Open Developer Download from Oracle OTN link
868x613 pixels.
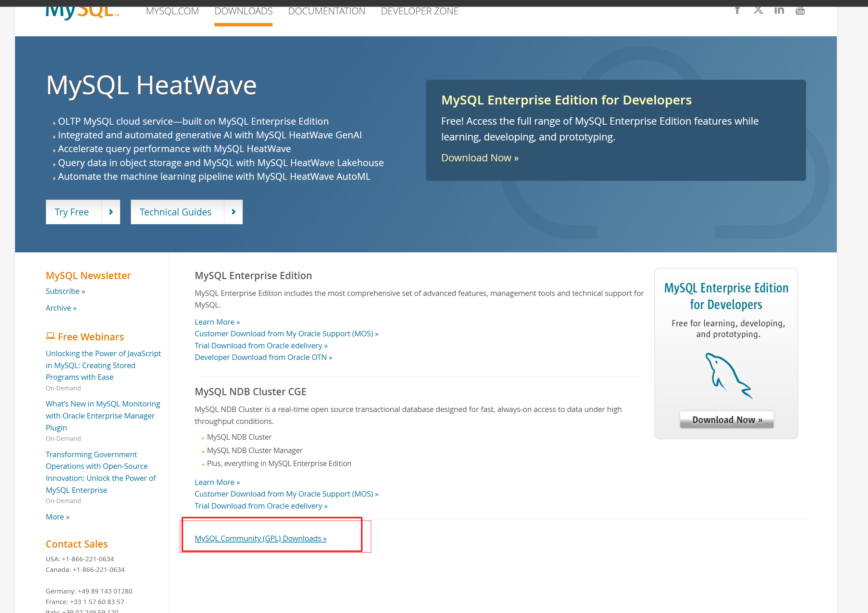pos(263,357)
